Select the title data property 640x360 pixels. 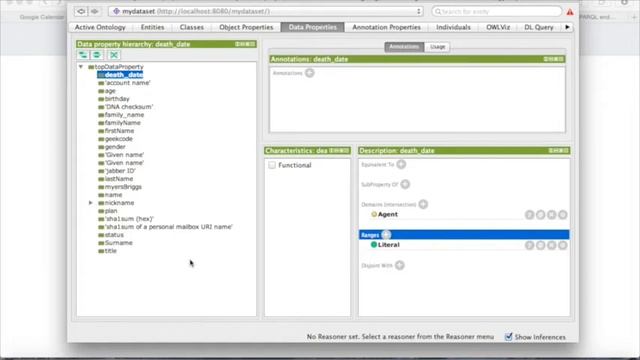(x=107, y=251)
